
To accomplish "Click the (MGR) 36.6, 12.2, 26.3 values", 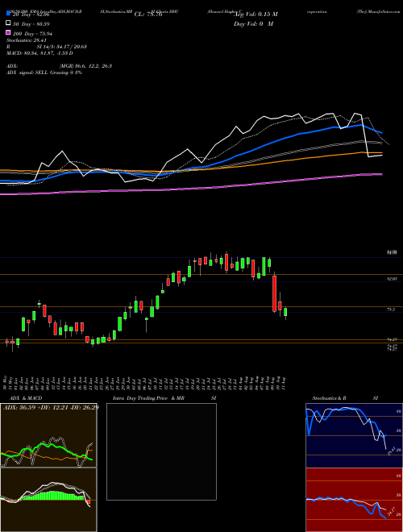I will (x=85, y=66).
